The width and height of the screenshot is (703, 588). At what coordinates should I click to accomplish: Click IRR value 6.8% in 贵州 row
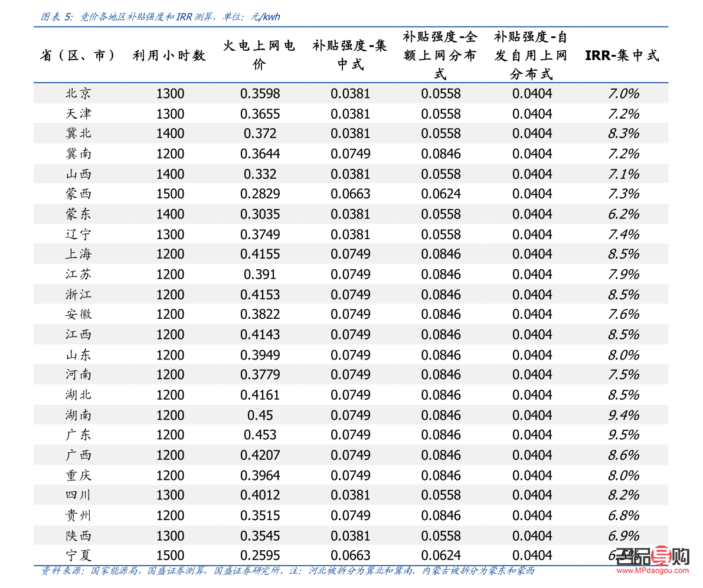tap(623, 515)
